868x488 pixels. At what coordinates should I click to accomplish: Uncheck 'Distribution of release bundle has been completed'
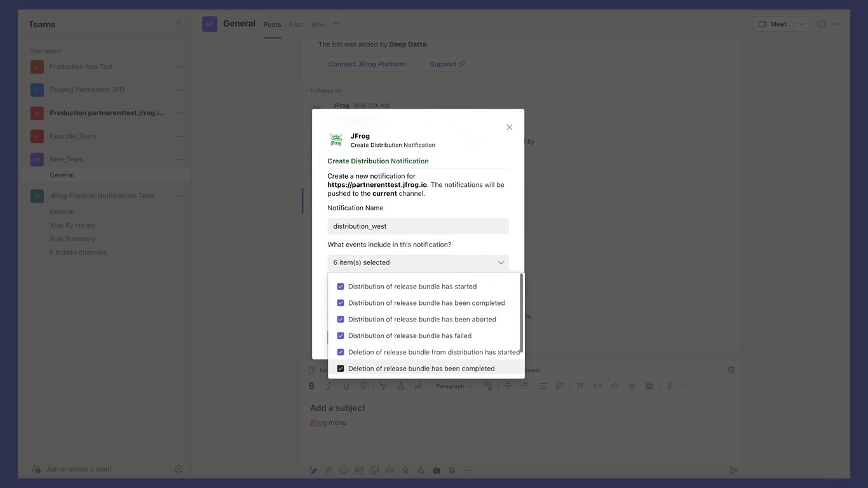pos(341,303)
